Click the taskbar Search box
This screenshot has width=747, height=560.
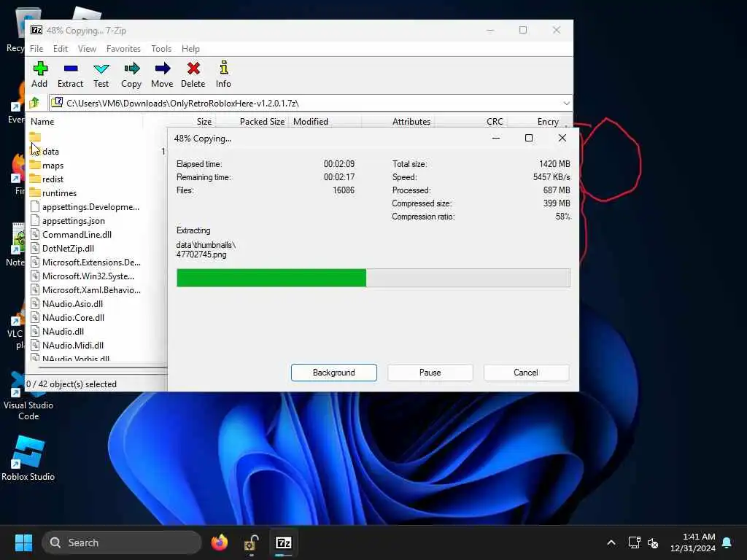click(122, 542)
